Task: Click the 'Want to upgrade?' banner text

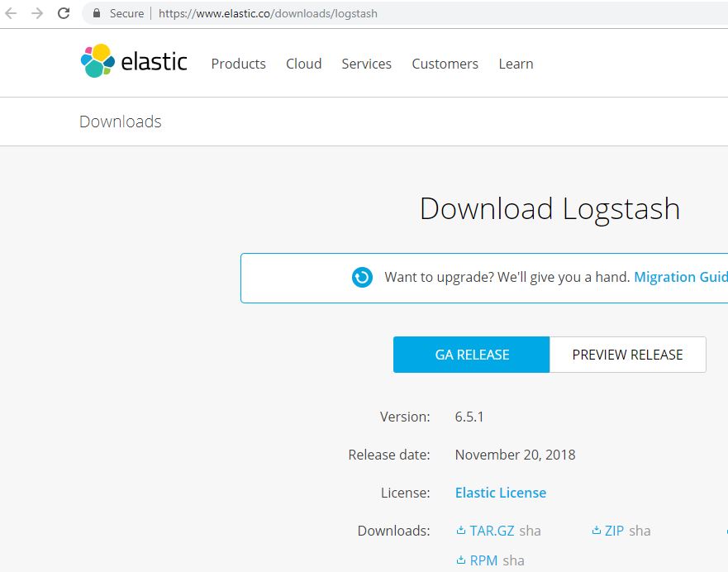Action: point(507,277)
